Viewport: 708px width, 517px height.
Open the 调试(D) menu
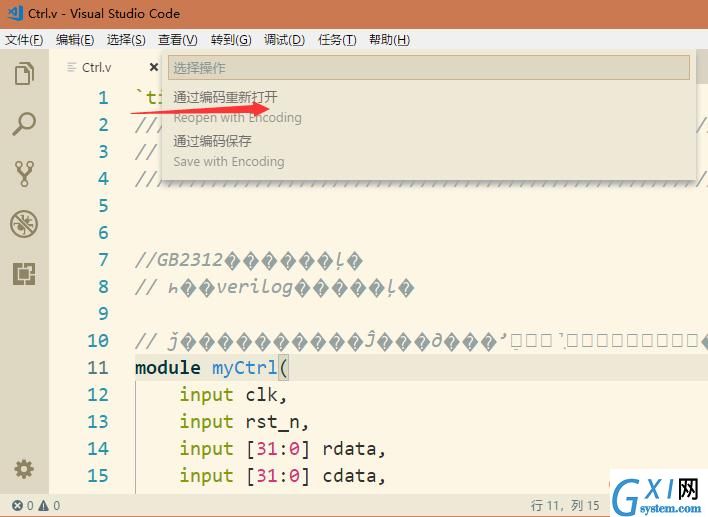(284, 40)
